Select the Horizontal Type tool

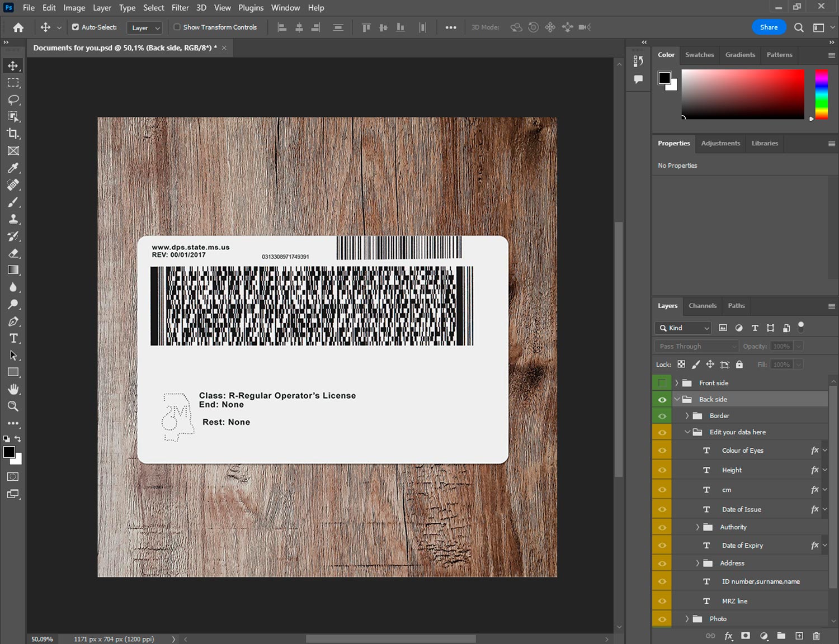(x=13, y=338)
